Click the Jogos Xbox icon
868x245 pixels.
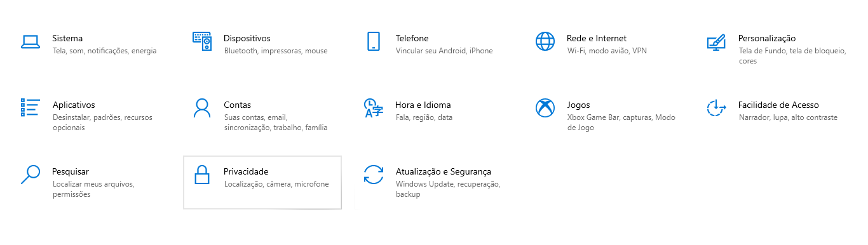point(545,108)
